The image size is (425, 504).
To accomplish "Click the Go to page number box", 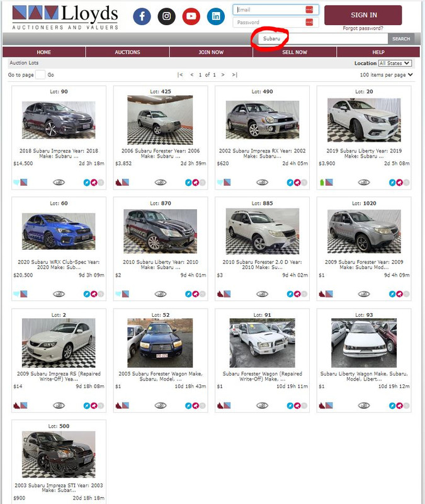I will pyautogui.click(x=40, y=74).
